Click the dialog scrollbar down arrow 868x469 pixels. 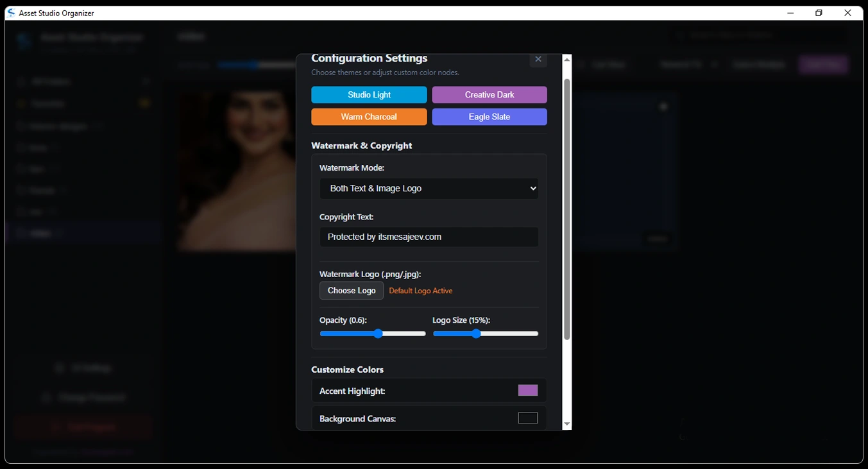tap(566, 424)
